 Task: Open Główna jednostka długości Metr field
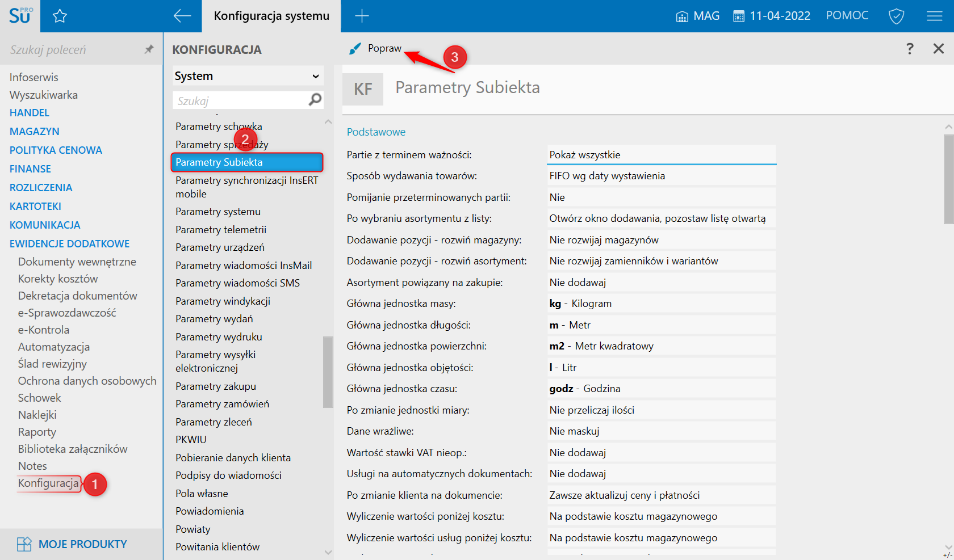(662, 325)
